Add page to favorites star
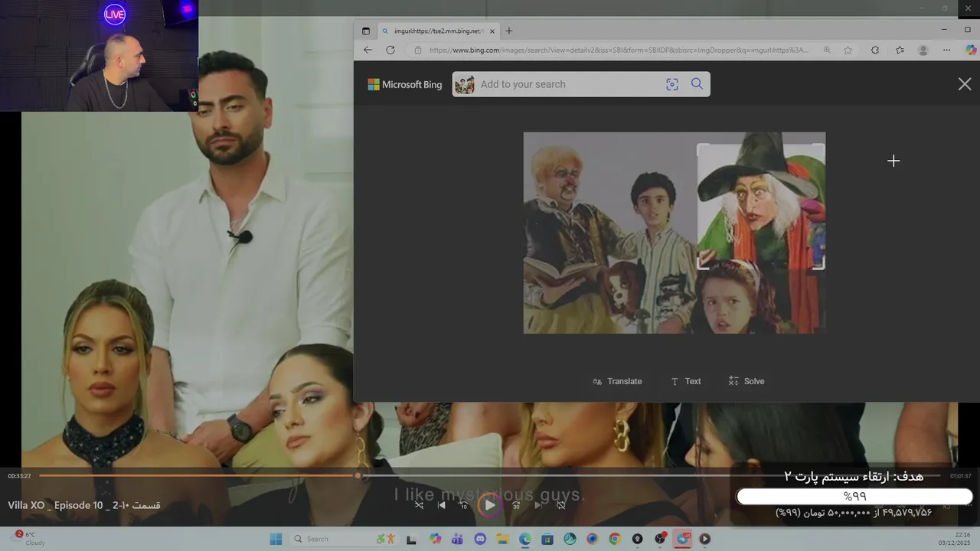 [x=848, y=50]
